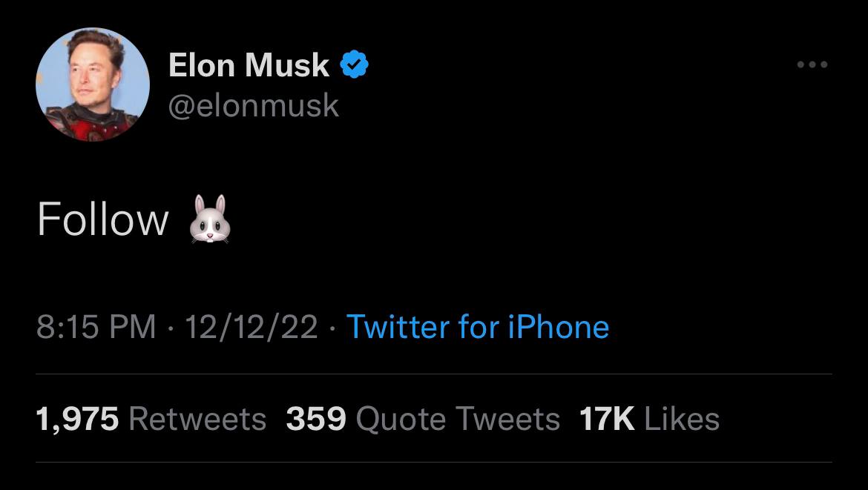Click the word Follow in the tweet
This screenshot has width=868, height=490.
pyautogui.click(x=102, y=220)
